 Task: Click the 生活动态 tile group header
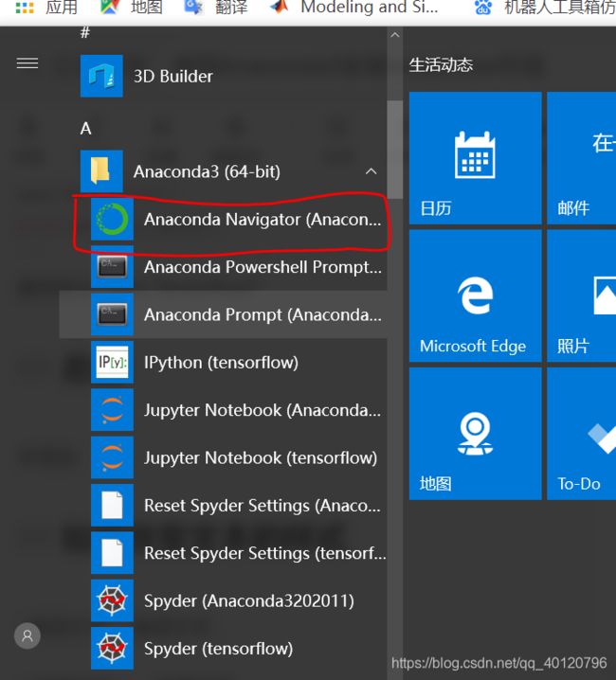pos(441,65)
